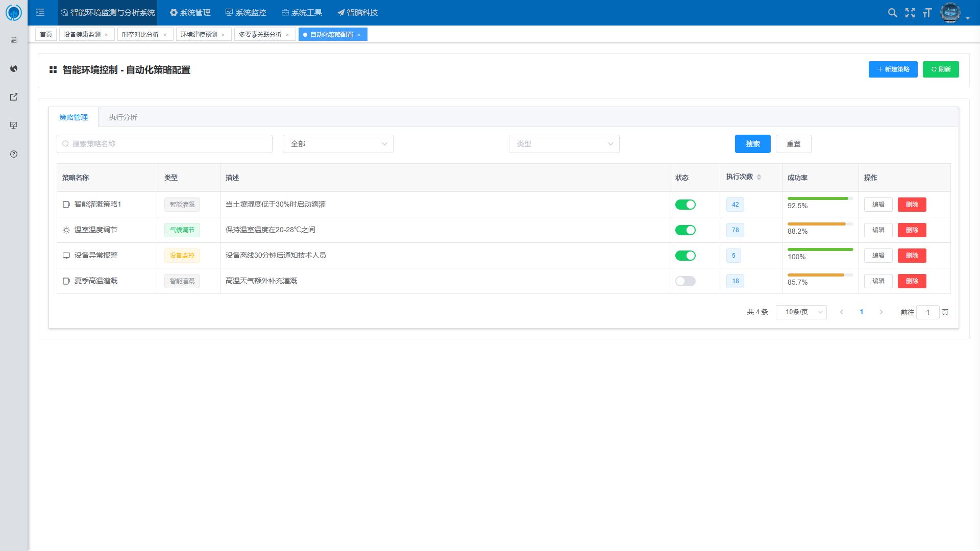Toggle fullscreen with the expand icon
This screenshot has height=551, width=980.
pyautogui.click(x=910, y=13)
